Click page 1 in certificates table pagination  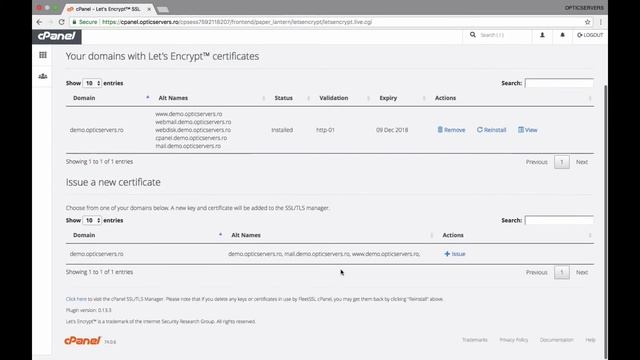[x=562, y=162]
